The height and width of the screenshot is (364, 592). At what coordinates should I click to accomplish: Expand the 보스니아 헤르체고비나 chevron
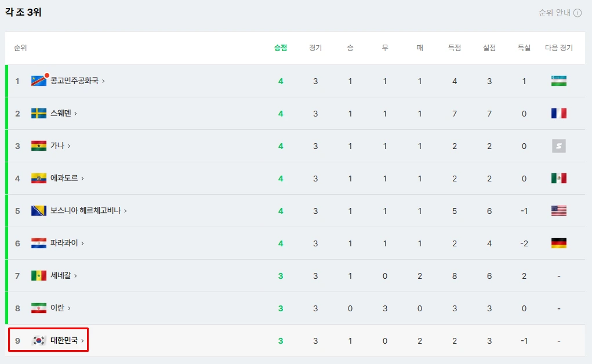(x=125, y=211)
